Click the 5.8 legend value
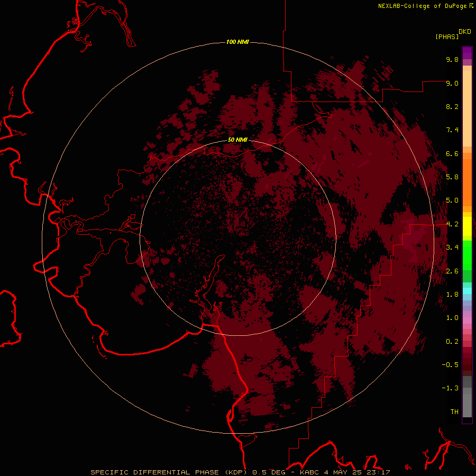 pyautogui.click(x=452, y=177)
